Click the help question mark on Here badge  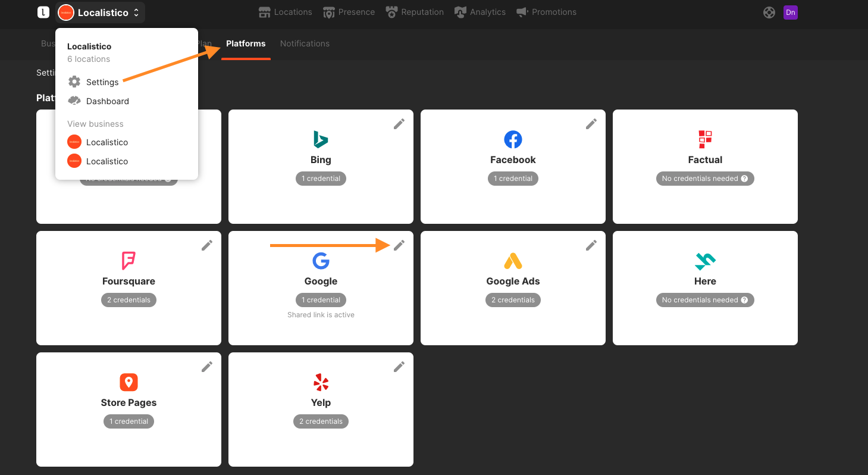tap(744, 300)
